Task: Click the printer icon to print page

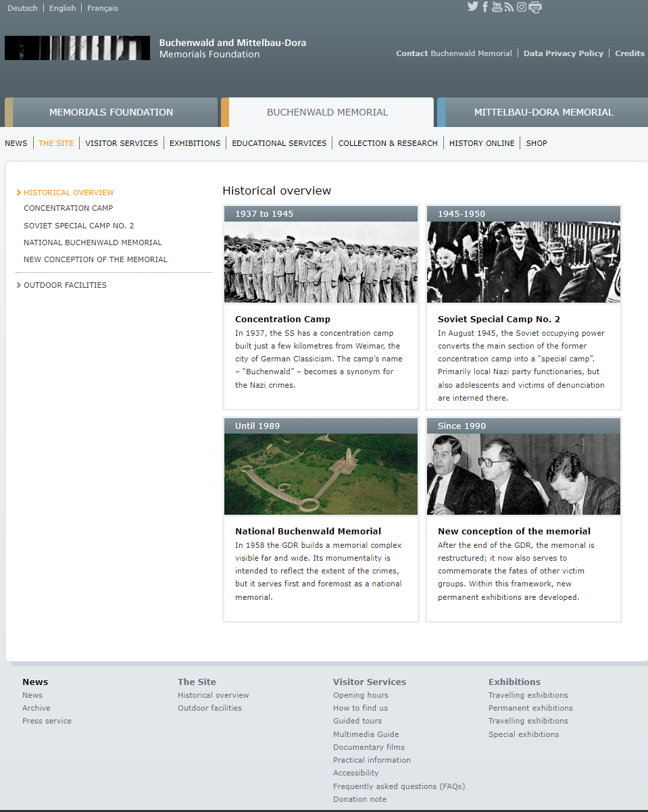Action: pyautogui.click(x=535, y=7)
